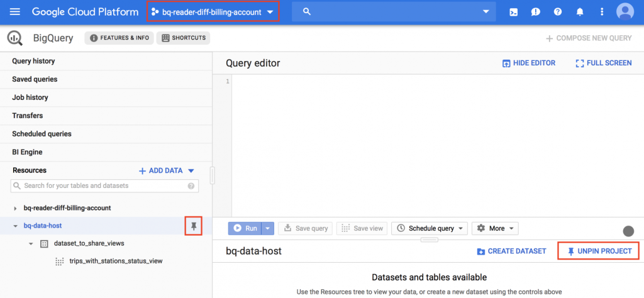The image size is (644, 298).
Task: Select the dataset_to_share_views tree item
Action: coord(89,243)
